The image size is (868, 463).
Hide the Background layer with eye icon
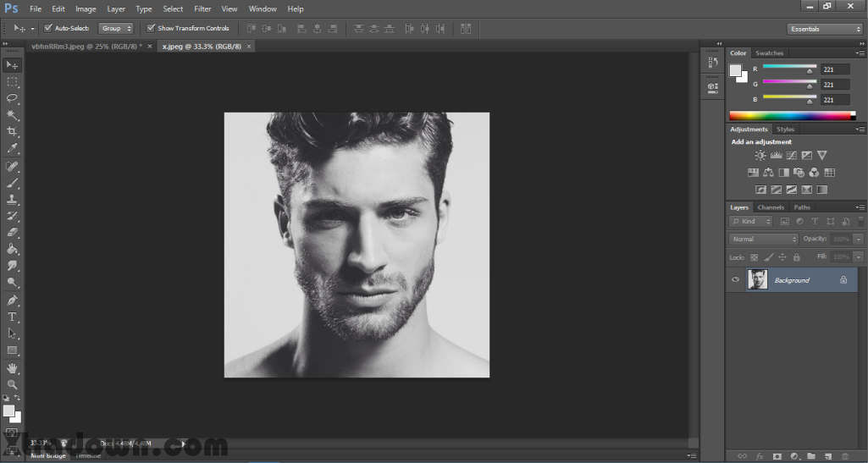(735, 280)
